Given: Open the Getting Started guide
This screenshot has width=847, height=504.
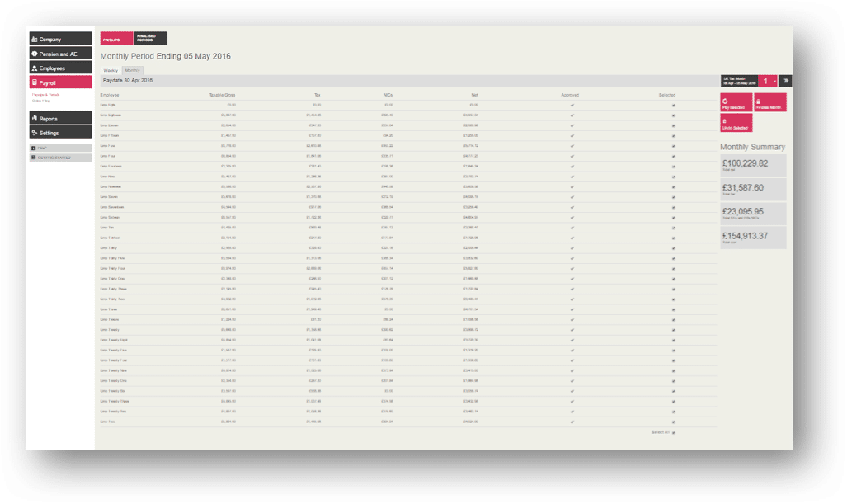Looking at the screenshot, I should coord(59,156).
